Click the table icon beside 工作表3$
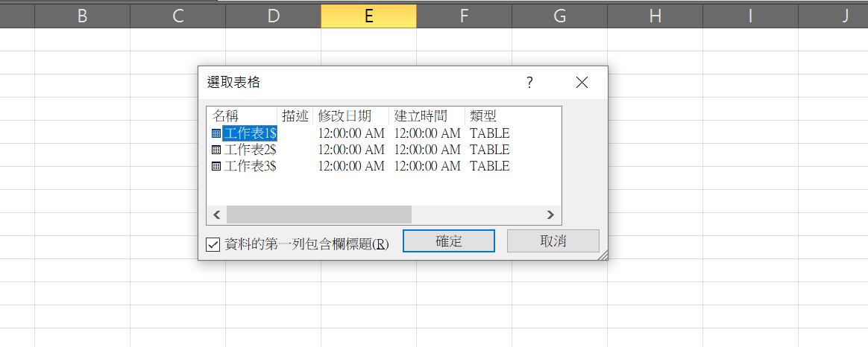This screenshot has width=868, height=347. tap(216, 166)
